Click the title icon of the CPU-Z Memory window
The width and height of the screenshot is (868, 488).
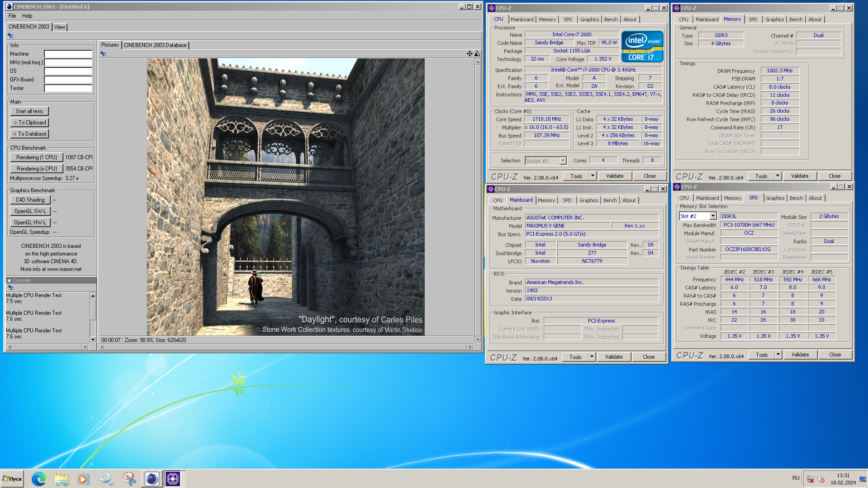(677, 8)
